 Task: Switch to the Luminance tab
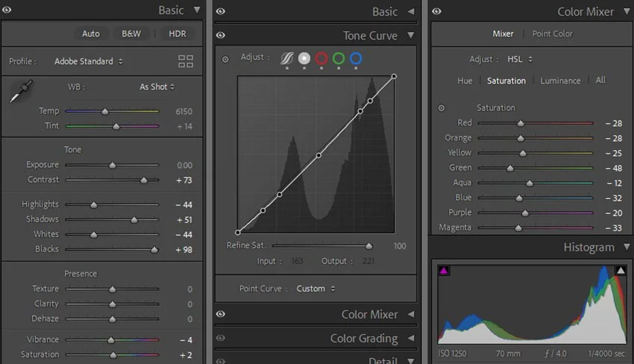[560, 81]
